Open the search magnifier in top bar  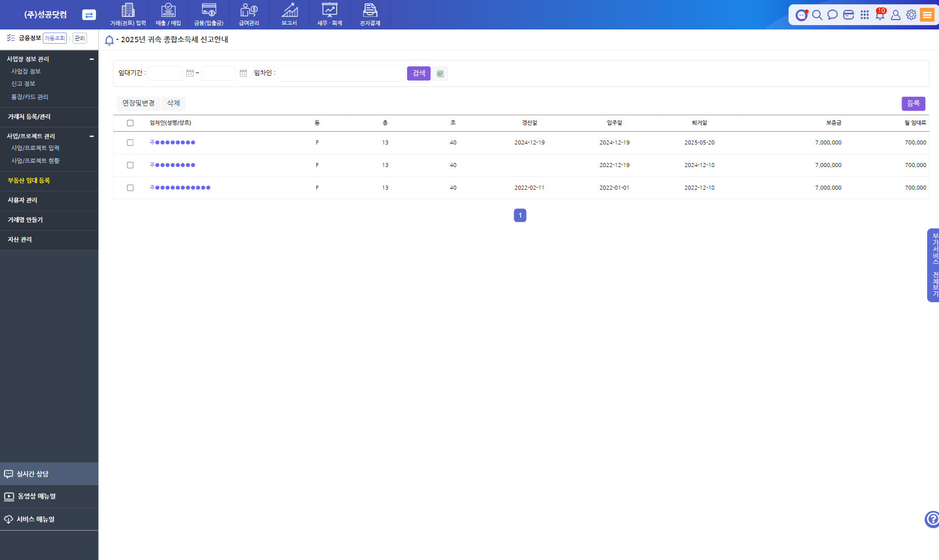point(817,15)
